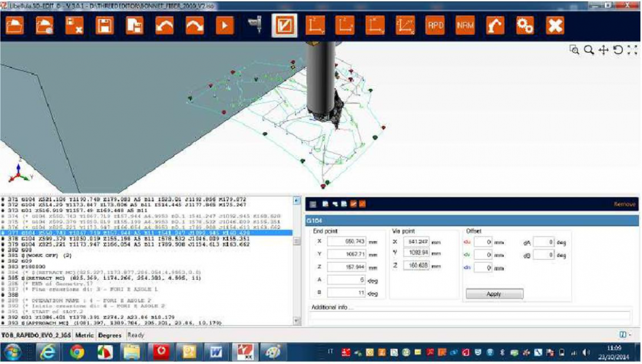Click the Remove link in the panel header
The width and height of the screenshot is (642, 364).
point(624,204)
